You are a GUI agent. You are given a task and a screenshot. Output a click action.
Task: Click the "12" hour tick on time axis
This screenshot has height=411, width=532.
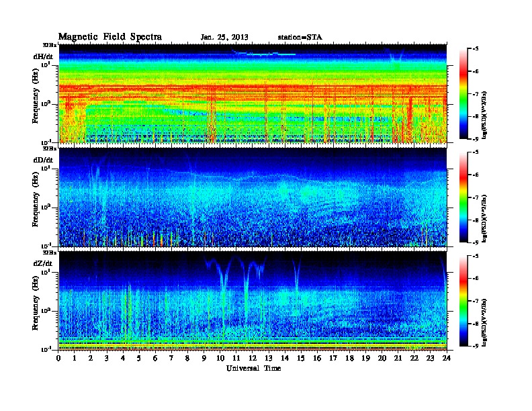click(253, 359)
